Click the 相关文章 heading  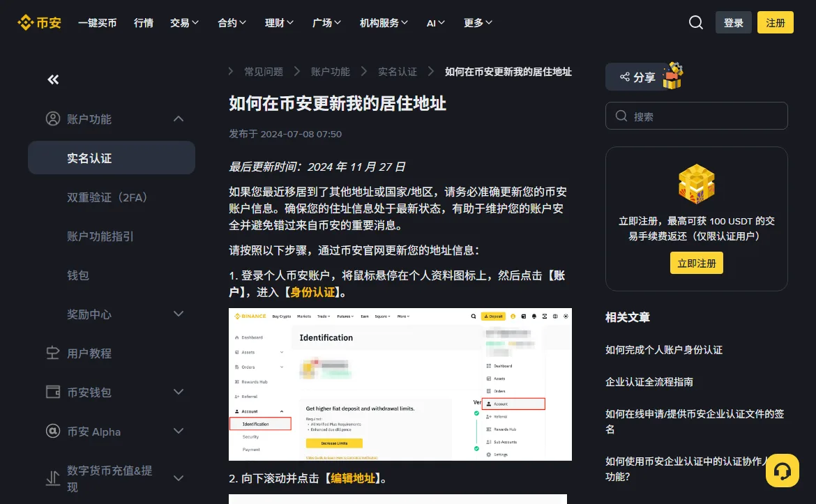pyautogui.click(x=628, y=317)
